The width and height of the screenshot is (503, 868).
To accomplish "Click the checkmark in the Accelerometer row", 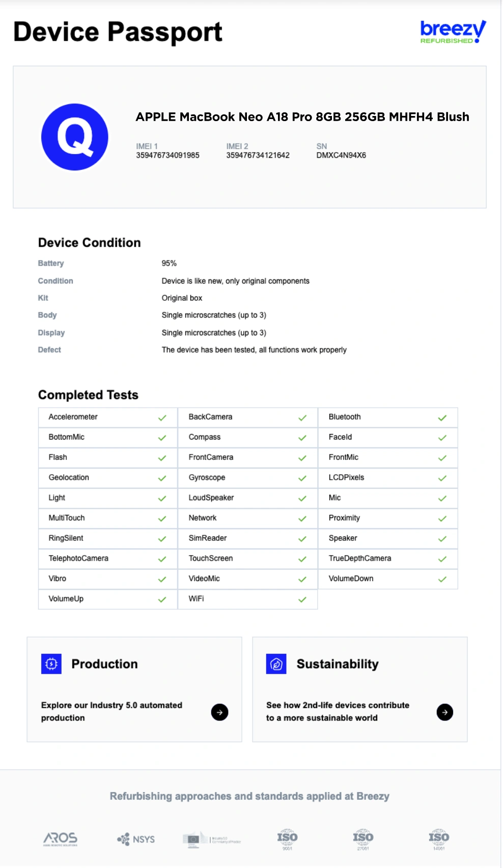I will point(162,418).
